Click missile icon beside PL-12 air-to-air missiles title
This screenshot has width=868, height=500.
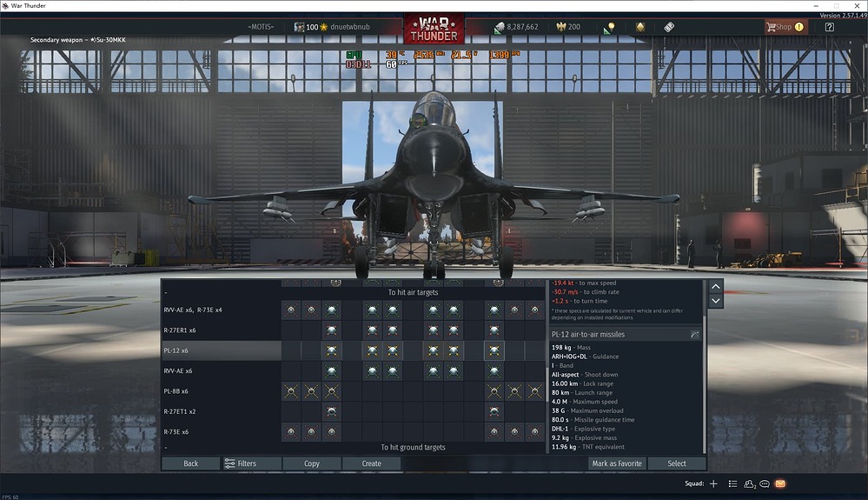pos(695,335)
